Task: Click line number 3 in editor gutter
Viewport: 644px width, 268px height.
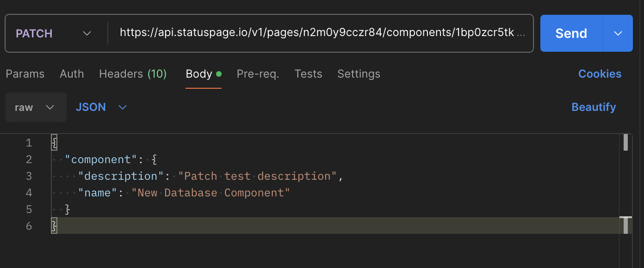Action: (x=29, y=176)
